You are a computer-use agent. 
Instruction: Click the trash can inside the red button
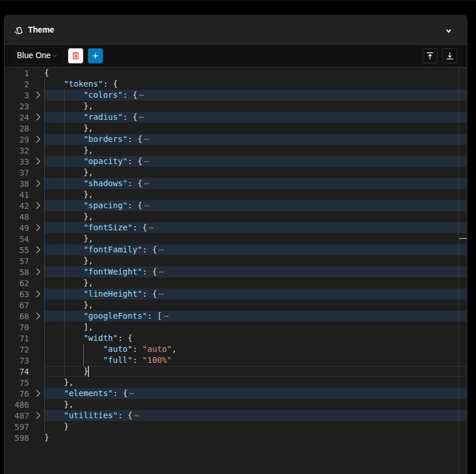click(x=75, y=56)
